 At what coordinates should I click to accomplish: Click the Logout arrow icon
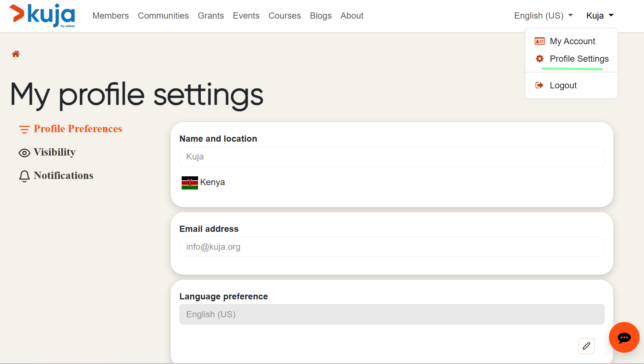[x=539, y=85]
